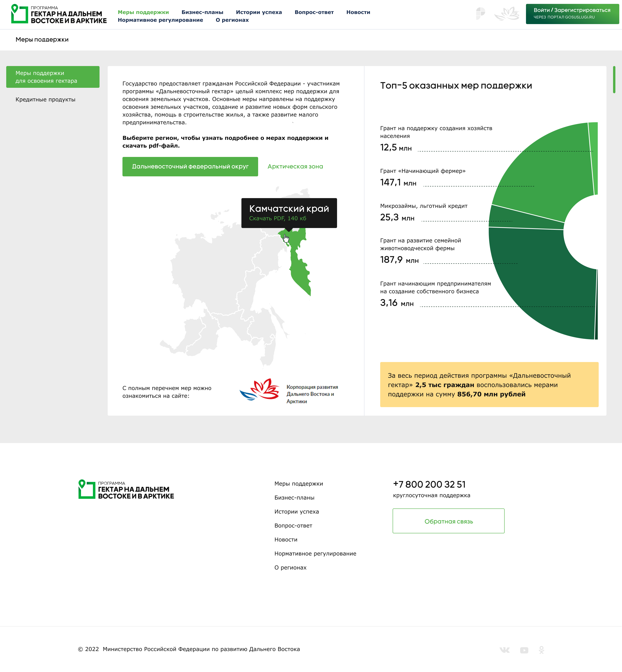Image resolution: width=622 pixels, height=672 pixels.
Task: Select Кредитные продукты in sidebar
Action: 45,100
